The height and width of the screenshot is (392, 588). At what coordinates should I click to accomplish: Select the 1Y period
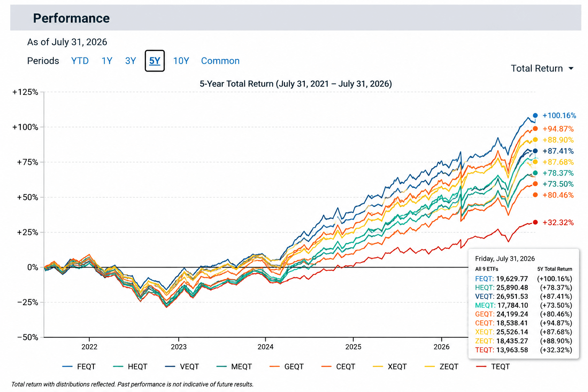[x=107, y=61]
